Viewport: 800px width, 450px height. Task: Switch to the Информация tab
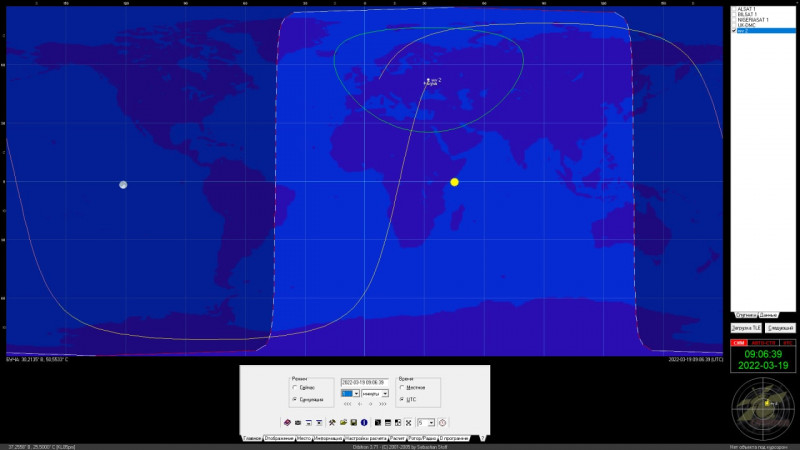click(x=328, y=438)
